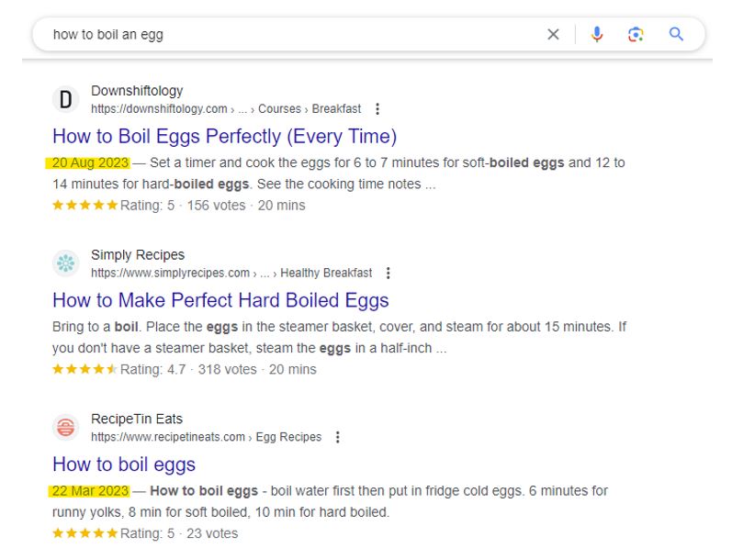Clear the search query with the X icon
Image resolution: width=732 pixels, height=560 pixels.
pos(553,34)
